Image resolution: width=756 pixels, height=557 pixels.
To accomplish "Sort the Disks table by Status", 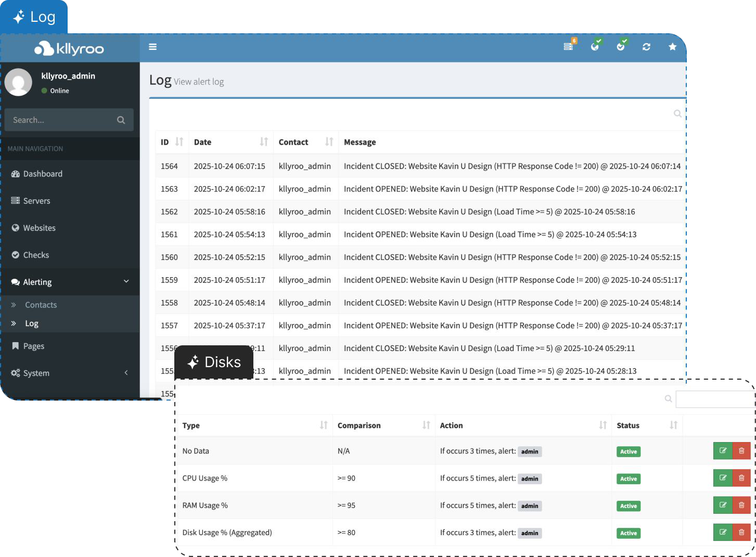I will pos(674,425).
